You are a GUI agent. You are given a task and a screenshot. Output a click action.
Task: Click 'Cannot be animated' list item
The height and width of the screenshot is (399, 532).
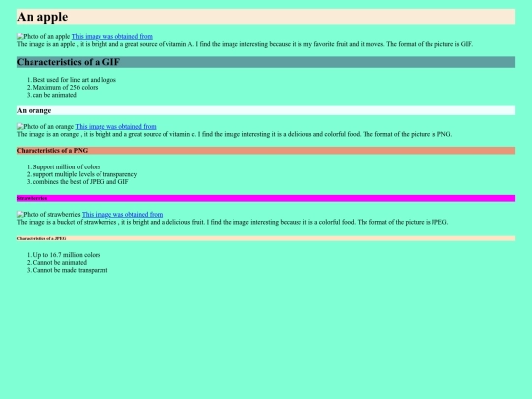[x=60, y=262]
